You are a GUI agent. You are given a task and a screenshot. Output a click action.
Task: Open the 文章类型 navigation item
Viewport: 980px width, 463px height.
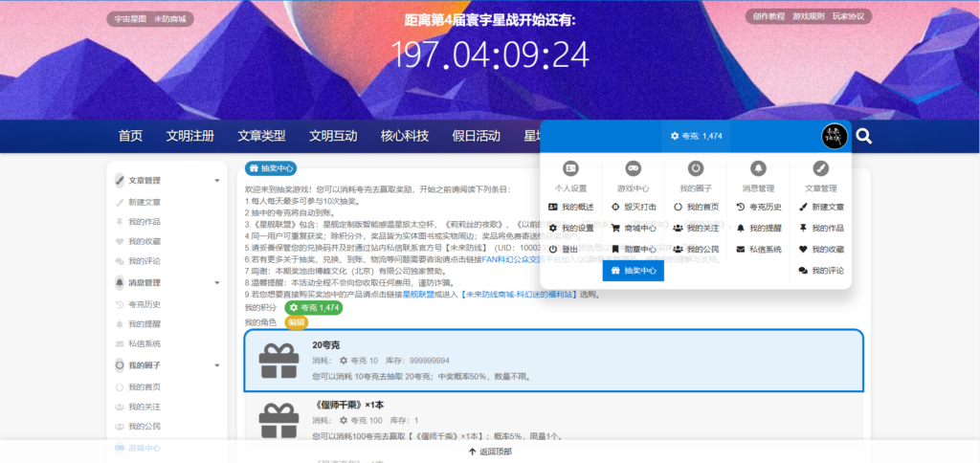tap(261, 136)
